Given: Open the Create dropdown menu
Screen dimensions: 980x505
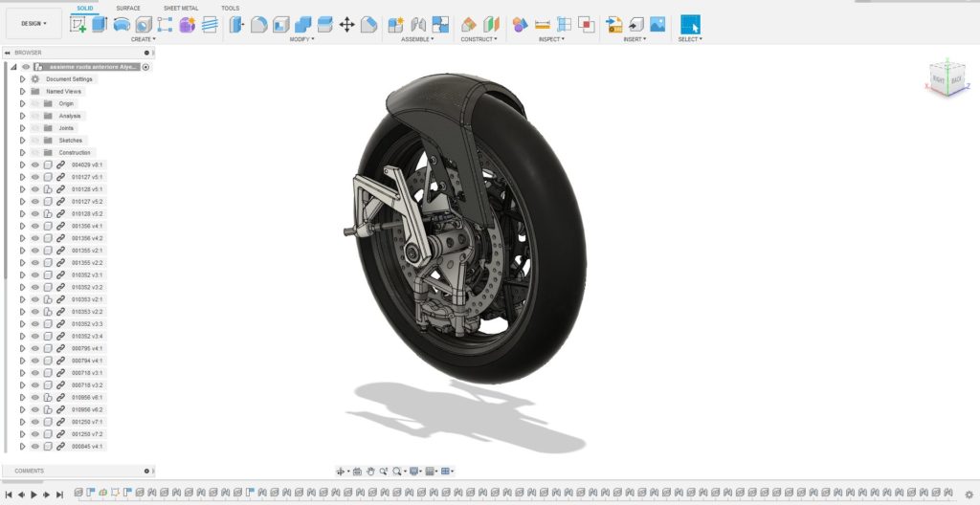Looking at the screenshot, I should point(144,39).
